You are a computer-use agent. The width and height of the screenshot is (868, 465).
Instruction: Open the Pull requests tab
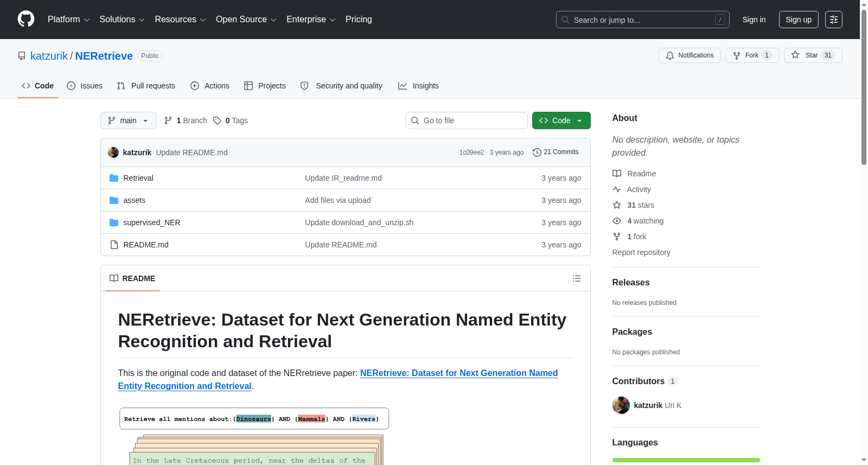(x=146, y=86)
